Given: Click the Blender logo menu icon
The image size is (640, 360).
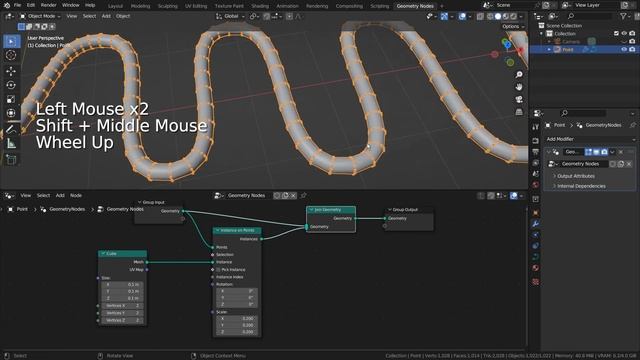Looking at the screenshot, I should (7, 5).
